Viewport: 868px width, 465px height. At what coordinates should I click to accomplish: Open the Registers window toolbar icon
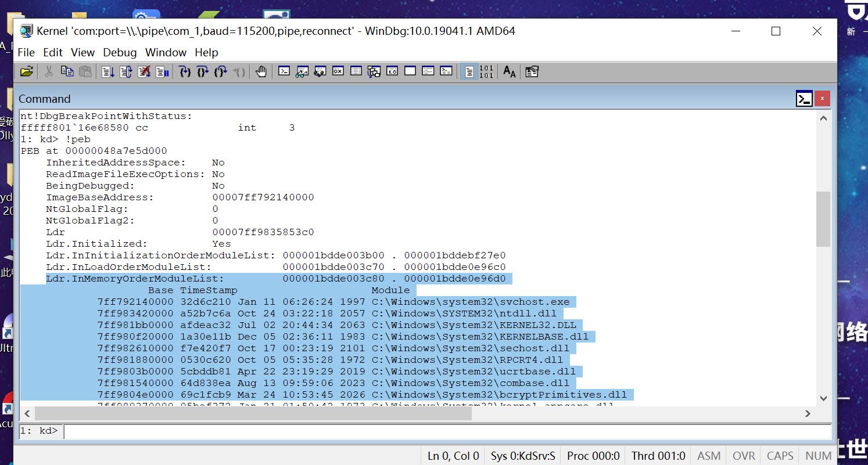point(338,71)
